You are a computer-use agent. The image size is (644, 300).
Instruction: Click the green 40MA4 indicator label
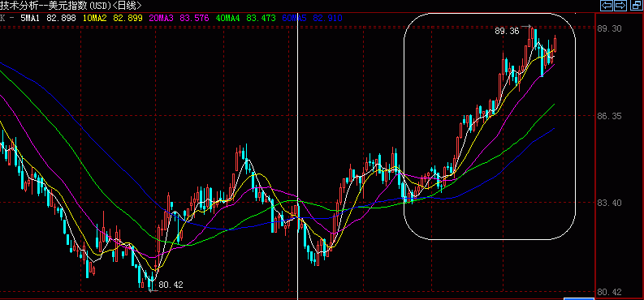(227, 18)
